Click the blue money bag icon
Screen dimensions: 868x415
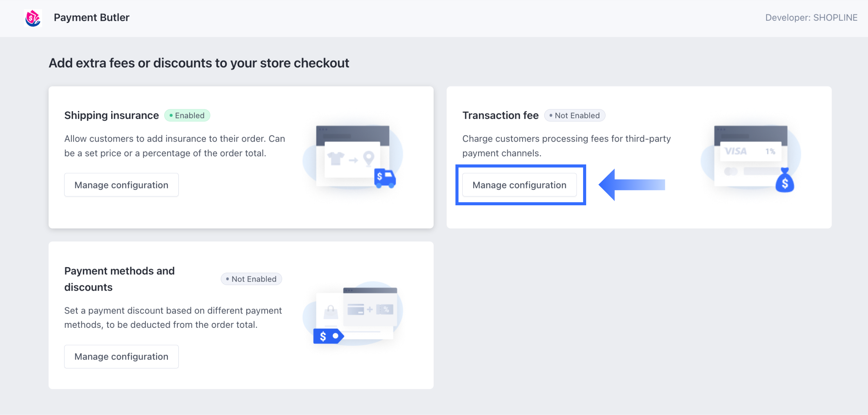point(785,181)
